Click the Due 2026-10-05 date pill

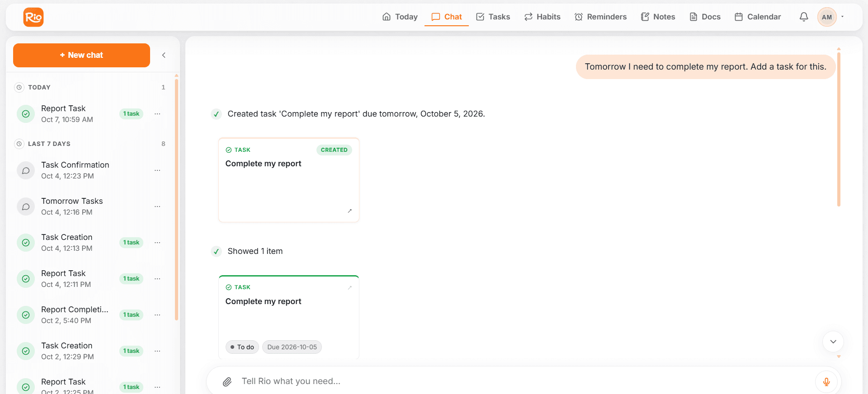point(292,347)
